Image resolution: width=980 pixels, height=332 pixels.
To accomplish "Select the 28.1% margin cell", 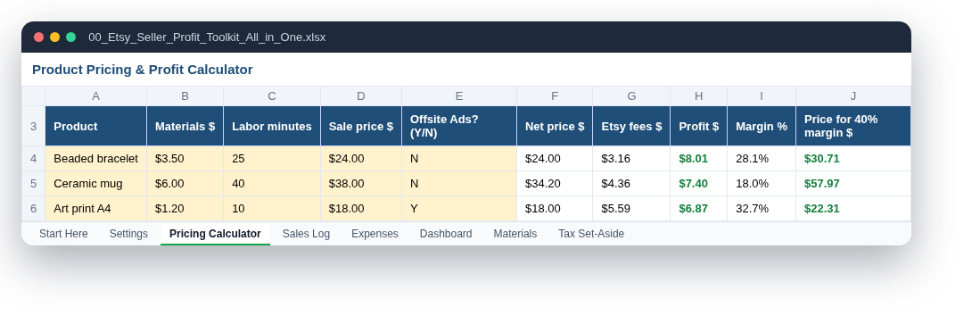I will 762,159.
